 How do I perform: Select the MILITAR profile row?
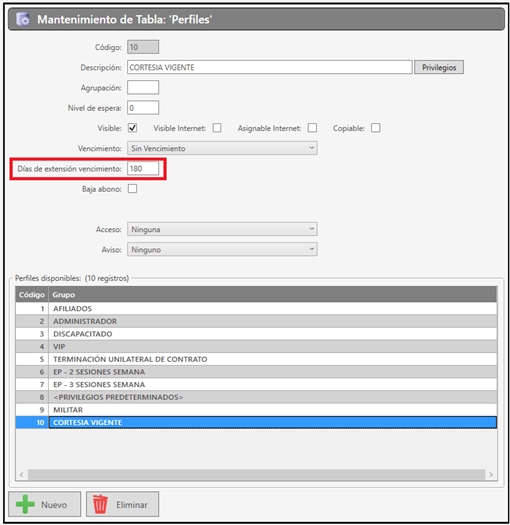[x=256, y=409]
